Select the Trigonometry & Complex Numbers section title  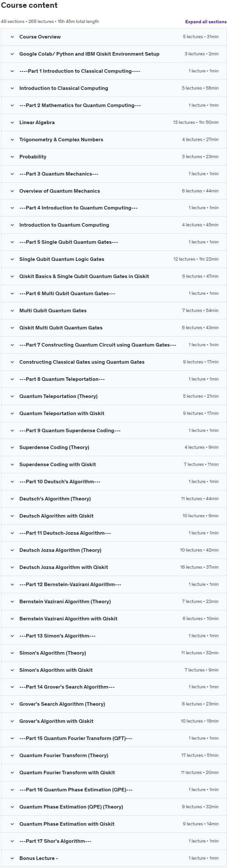(x=61, y=140)
